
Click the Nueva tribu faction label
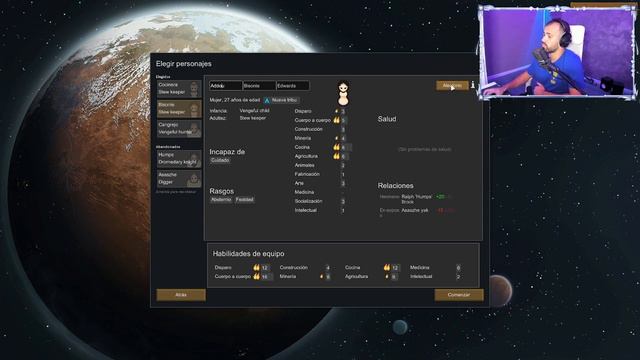[x=284, y=100]
